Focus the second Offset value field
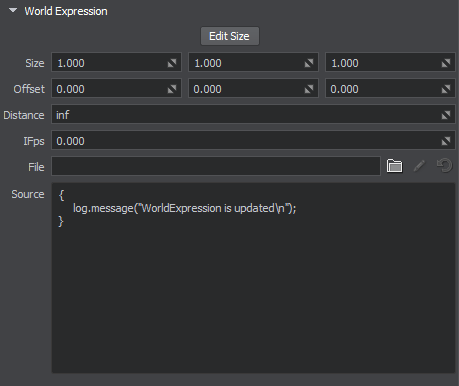The width and height of the screenshot is (459, 386). coord(253,88)
